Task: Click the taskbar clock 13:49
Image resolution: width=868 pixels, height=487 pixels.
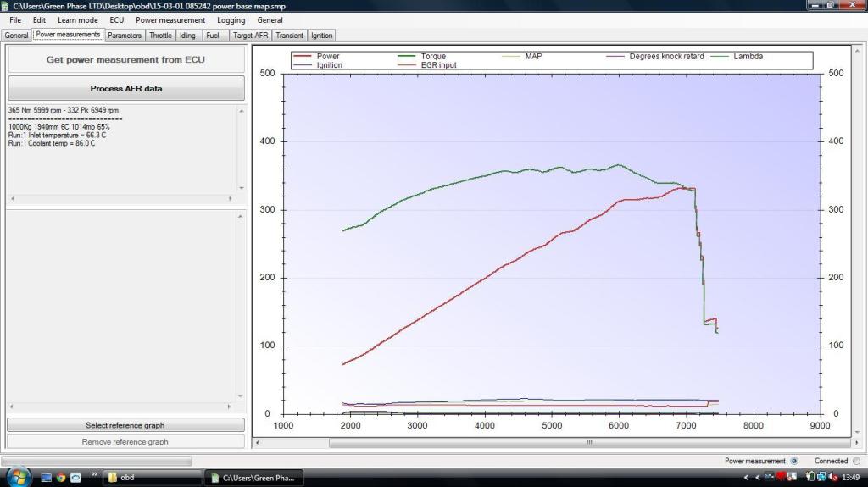Action: click(x=850, y=477)
